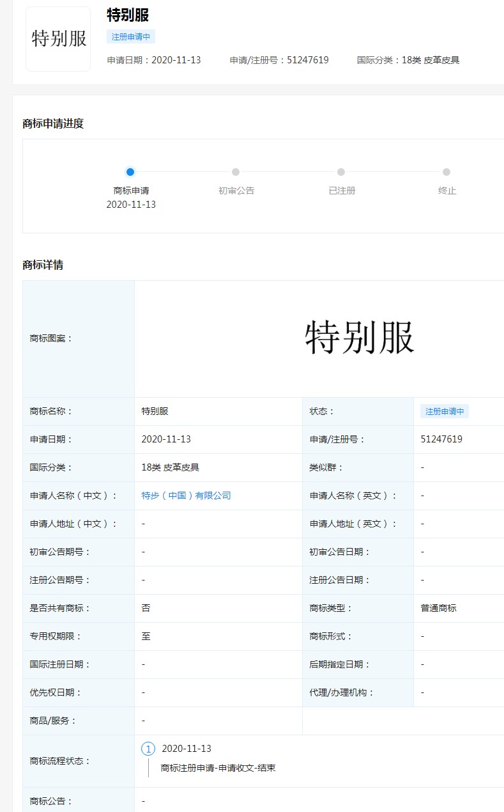
Task: Click the 商标形式 label cell
Action: click(x=358, y=636)
